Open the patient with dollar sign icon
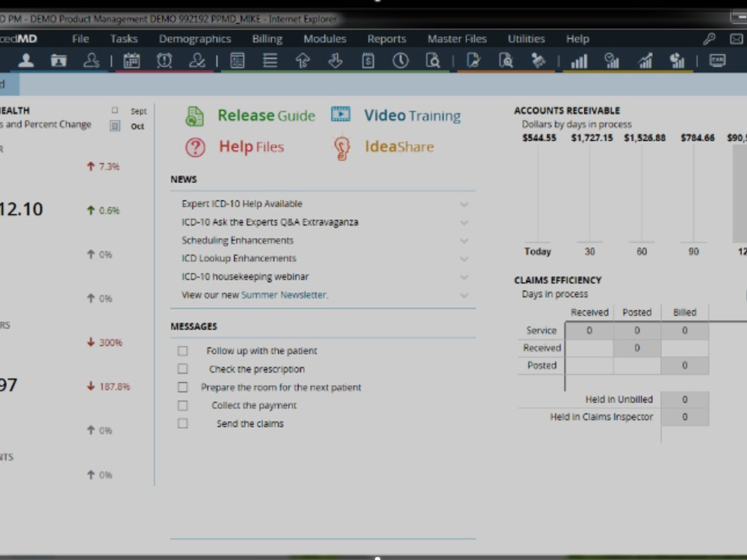This screenshot has height=560, width=747. (91, 60)
